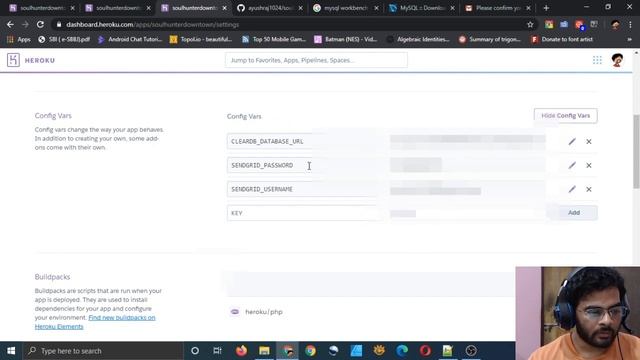Open the SBI e-SBBJ pdf bookmark

point(64,39)
